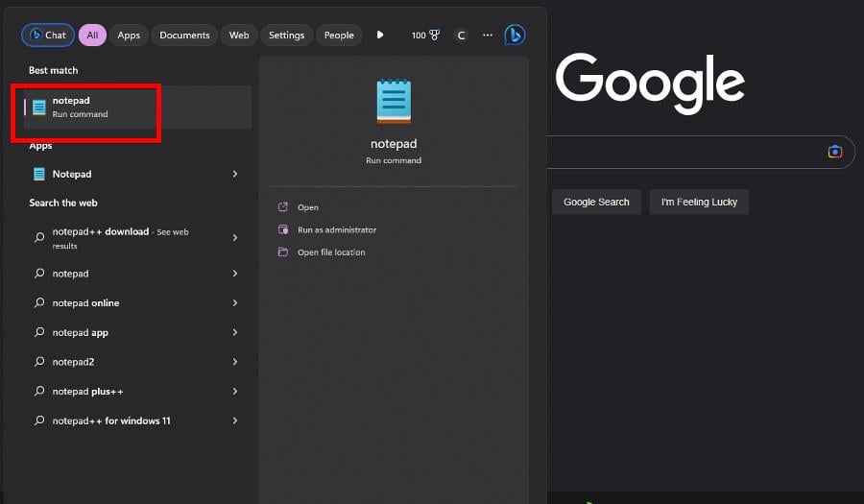Viewport: 864px width, 504px height.
Task: Switch to the Documents filter tab
Action: [184, 36]
